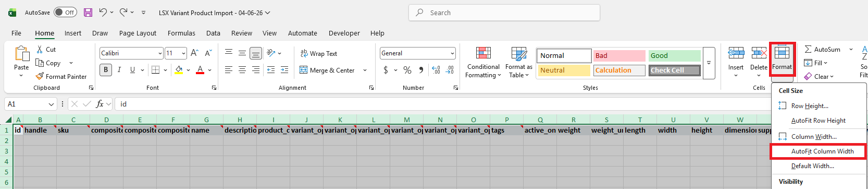868x189 pixels.
Task: Click the Delete cells icon
Action: 759,53
